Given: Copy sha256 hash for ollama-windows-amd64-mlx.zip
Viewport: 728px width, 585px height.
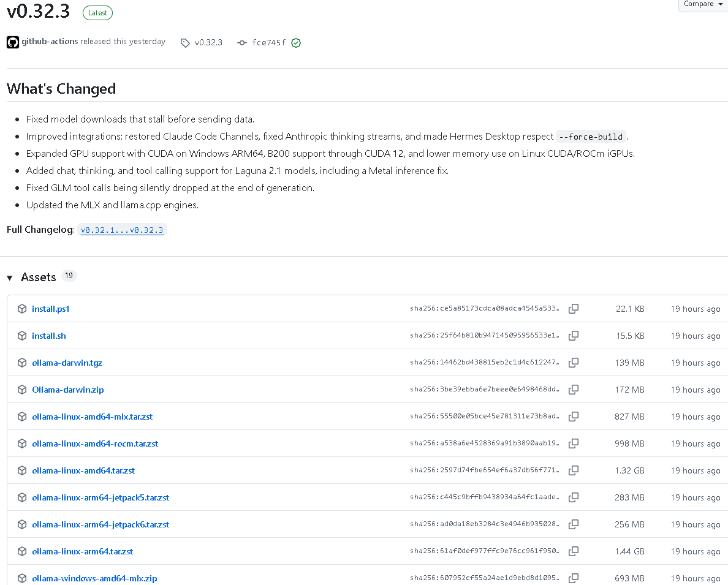Looking at the screenshot, I should (574, 578).
